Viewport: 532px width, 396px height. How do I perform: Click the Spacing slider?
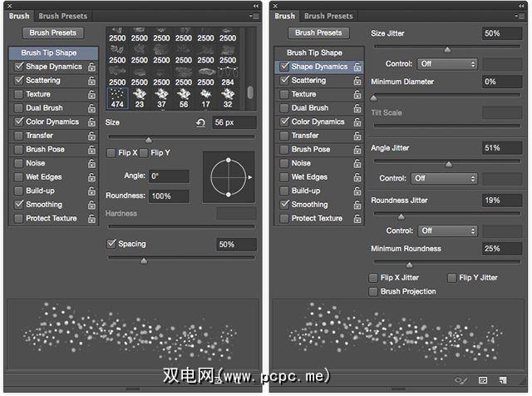[181, 258]
